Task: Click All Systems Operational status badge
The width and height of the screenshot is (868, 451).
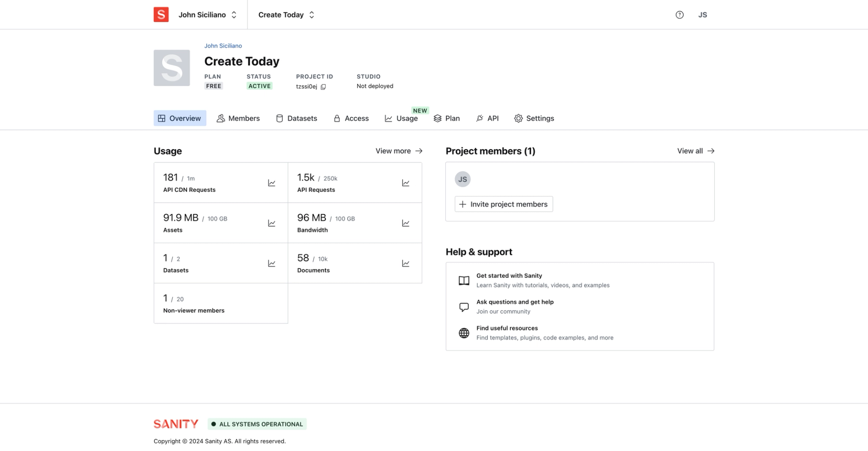Action: [x=257, y=424]
